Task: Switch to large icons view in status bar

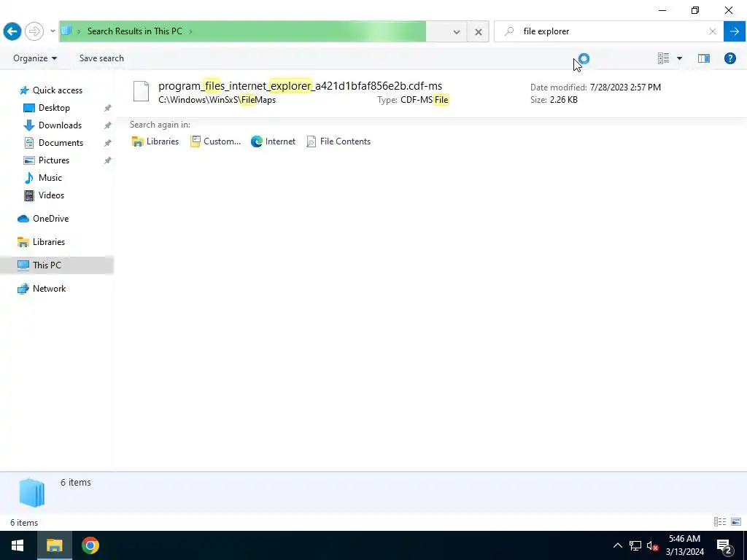Action: pos(736,522)
